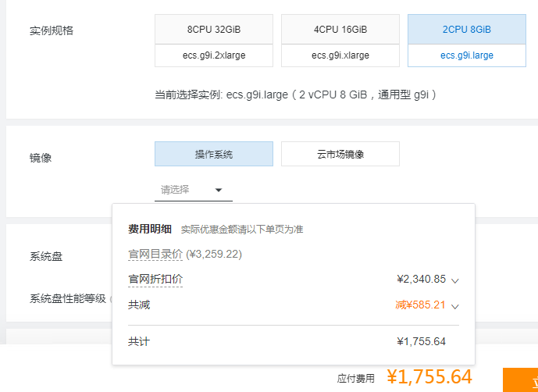Click the ecs.g9i.2xlarge type label
The height and width of the screenshot is (392, 538).
pos(214,55)
